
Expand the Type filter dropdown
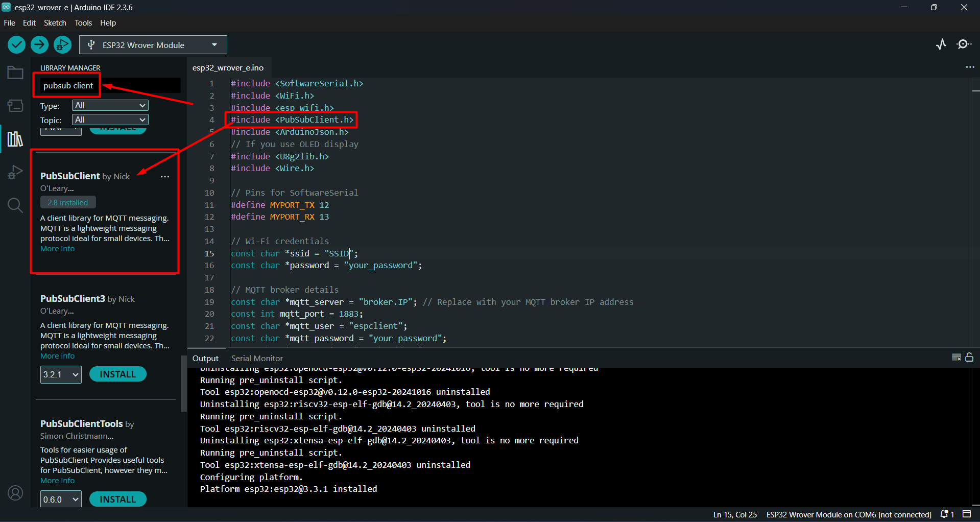pyautogui.click(x=110, y=106)
